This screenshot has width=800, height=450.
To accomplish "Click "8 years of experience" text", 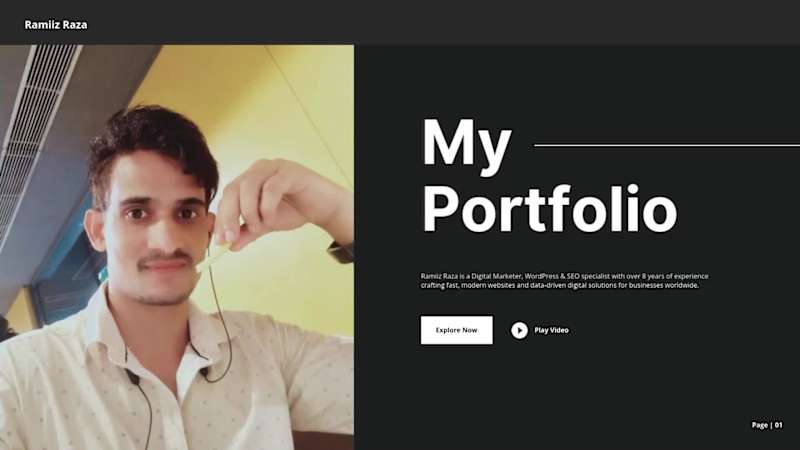I will tap(675, 276).
